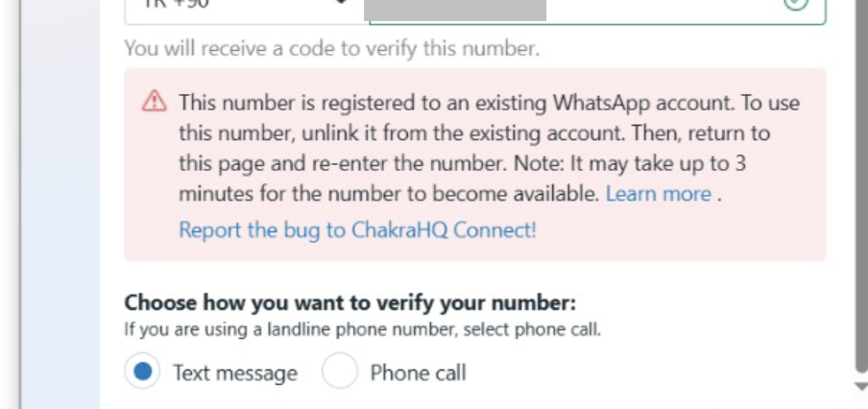This screenshot has height=409, width=868.
Task: Select the Text message radio button
Action: [143, 372]
